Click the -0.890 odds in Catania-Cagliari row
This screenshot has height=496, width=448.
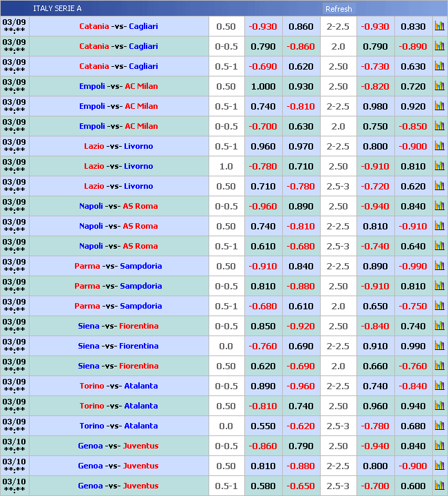tap(413, 47)
